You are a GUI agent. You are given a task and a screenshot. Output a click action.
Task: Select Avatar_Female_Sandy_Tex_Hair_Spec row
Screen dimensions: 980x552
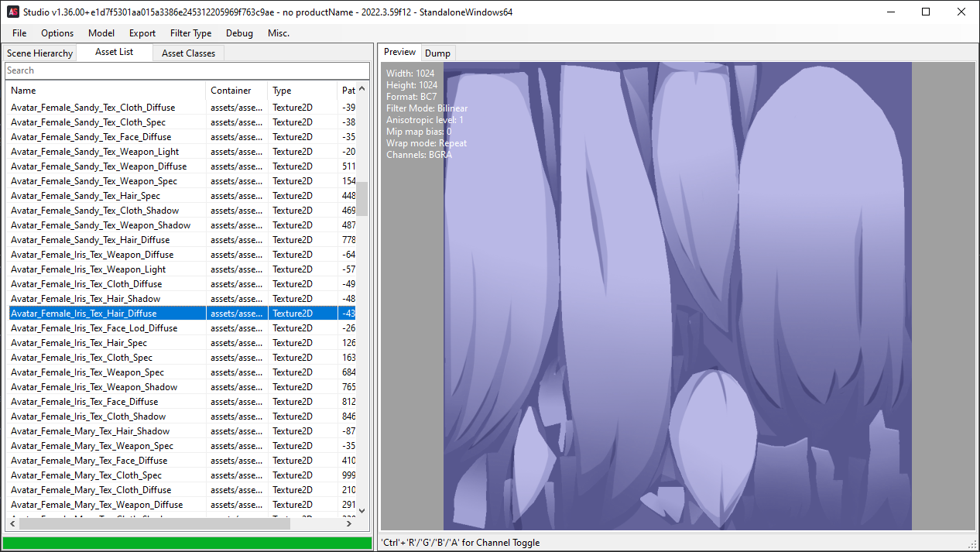(181, 196)
